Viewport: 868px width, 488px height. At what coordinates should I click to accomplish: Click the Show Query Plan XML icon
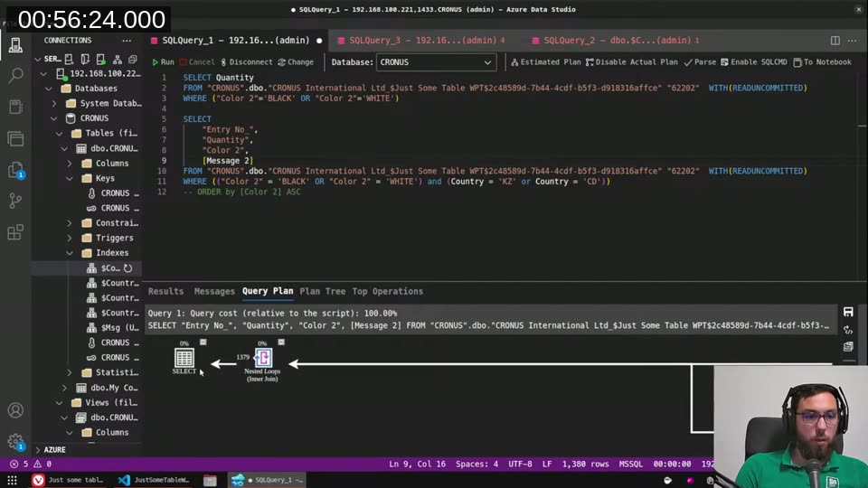848,330
